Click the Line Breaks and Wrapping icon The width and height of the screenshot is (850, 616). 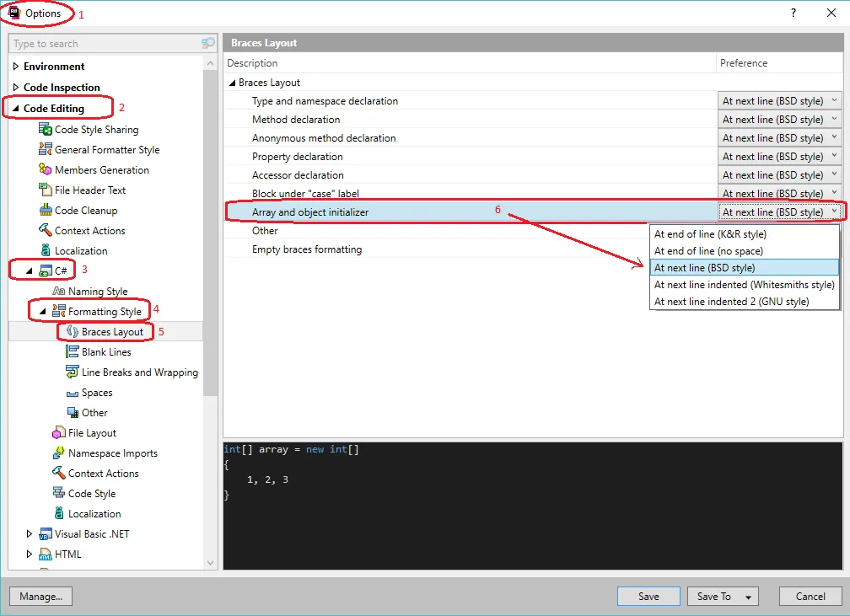pyautogui.click(x=73, y=372)
